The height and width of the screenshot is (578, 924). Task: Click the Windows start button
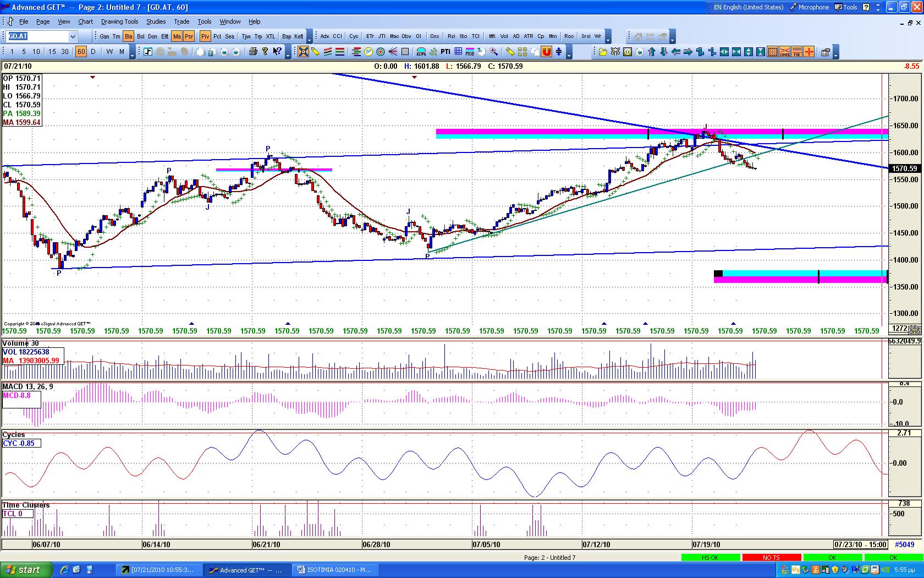coord(26,570)
